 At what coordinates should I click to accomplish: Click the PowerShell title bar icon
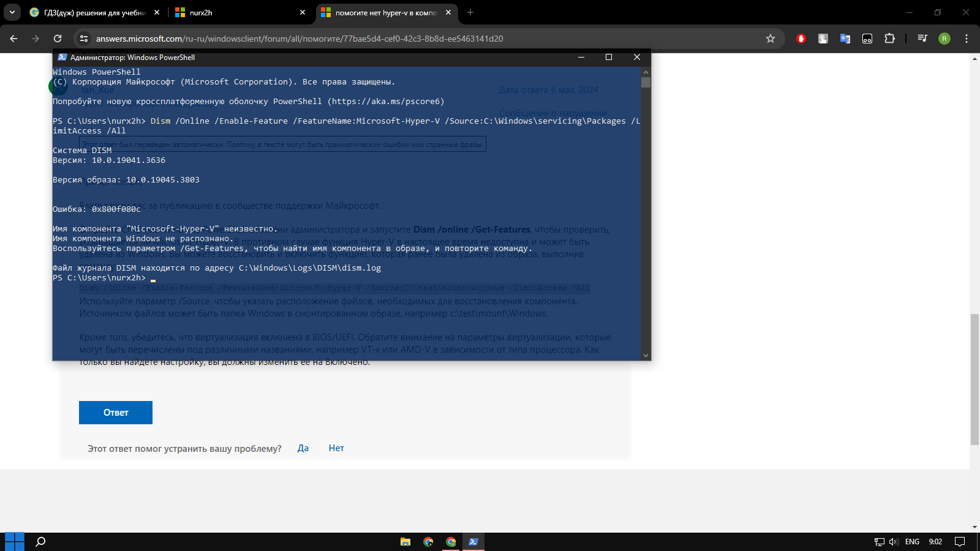coord(62,57)
